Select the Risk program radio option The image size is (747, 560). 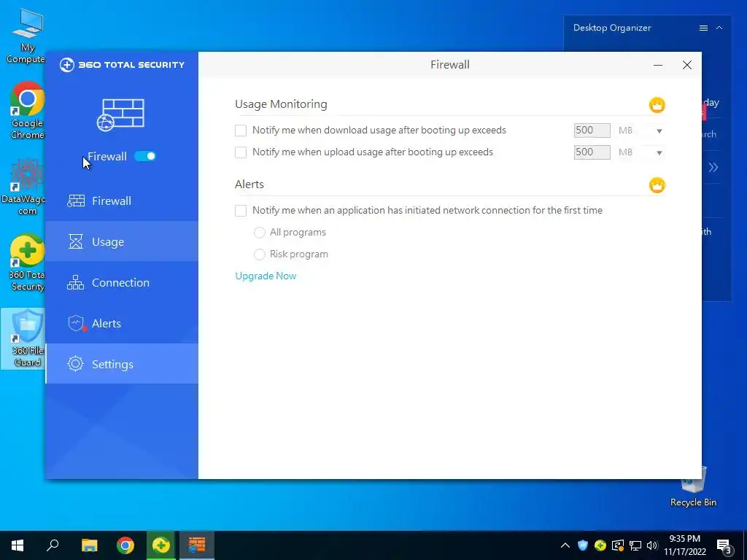pos(259,254)
